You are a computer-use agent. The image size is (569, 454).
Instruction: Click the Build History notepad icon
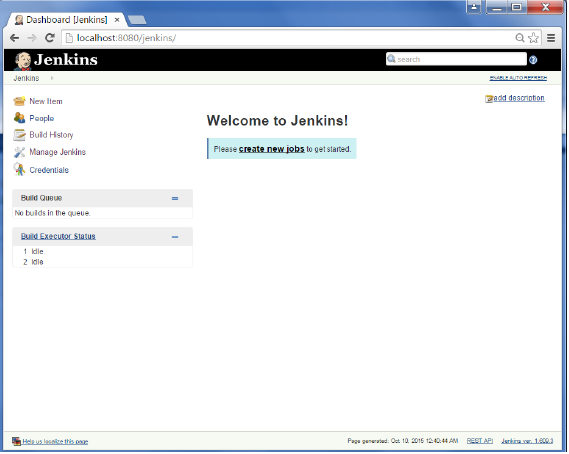[19, 135]
